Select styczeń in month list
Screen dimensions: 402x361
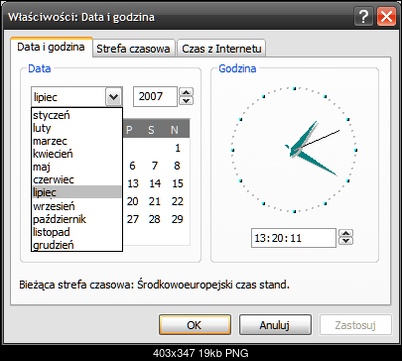pos(77,115)
